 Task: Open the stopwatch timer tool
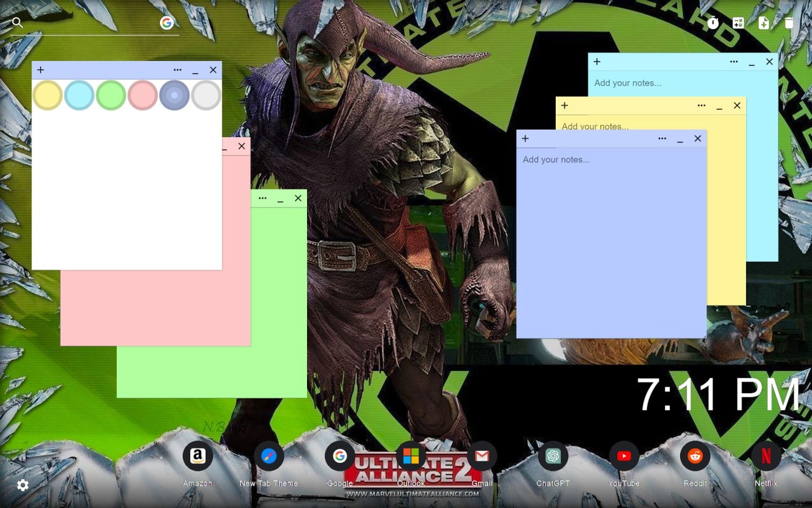[x=713, y=23]
